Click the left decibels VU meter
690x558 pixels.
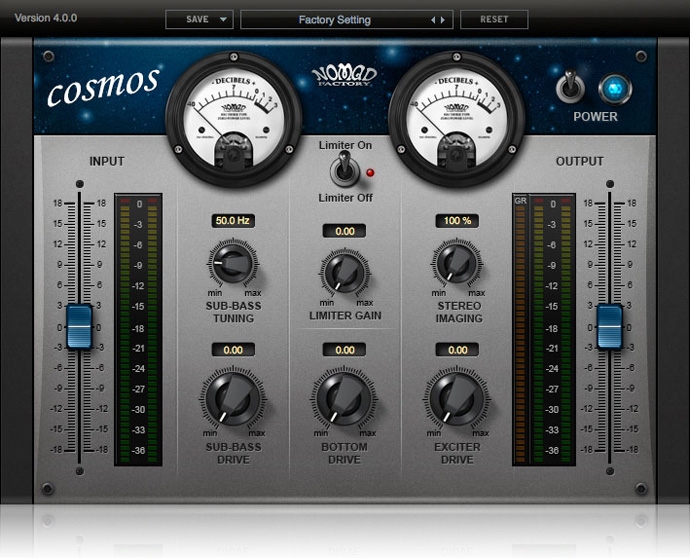click(234, 118)
